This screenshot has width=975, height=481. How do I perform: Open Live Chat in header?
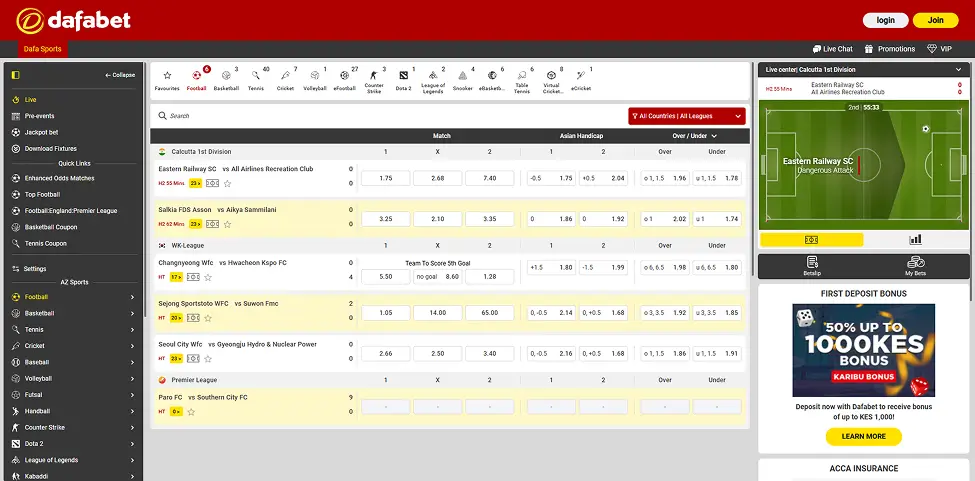[833, 48]
